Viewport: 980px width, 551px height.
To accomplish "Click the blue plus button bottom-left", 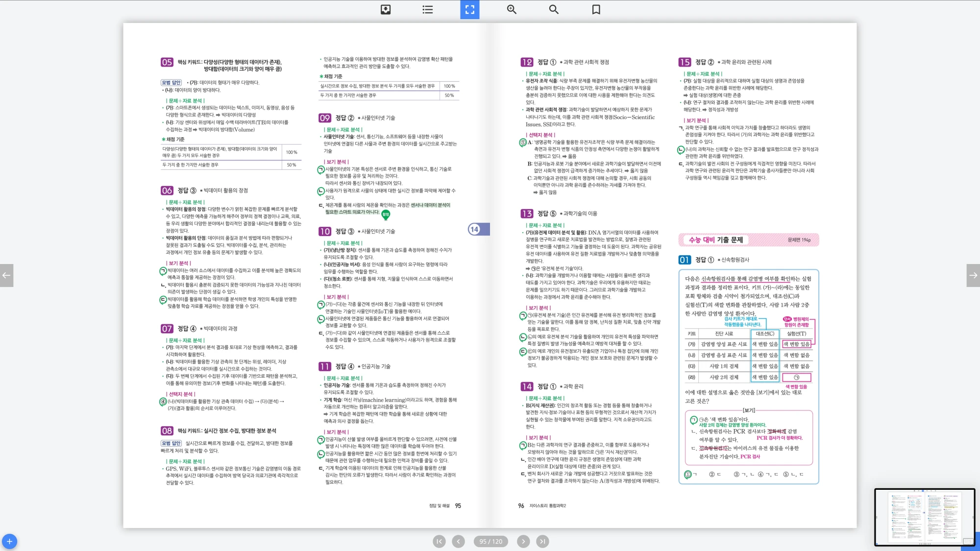I will tap(9, 541).
